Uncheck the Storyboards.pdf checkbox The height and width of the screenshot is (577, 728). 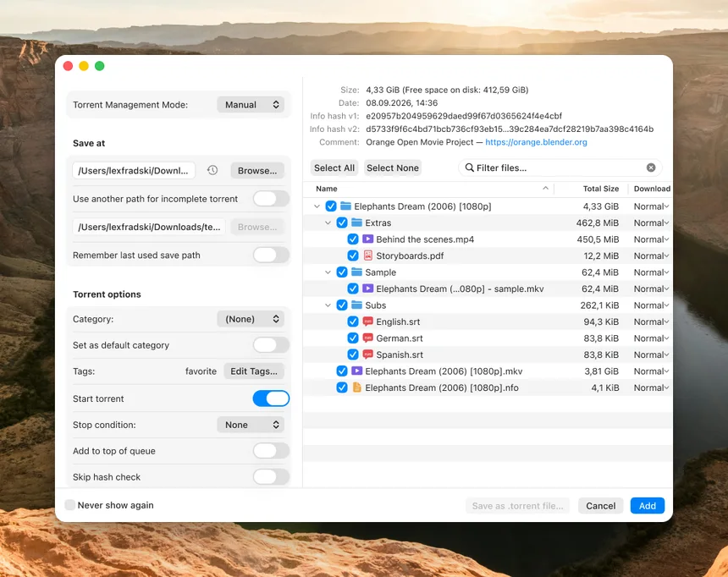pos(353,256)
